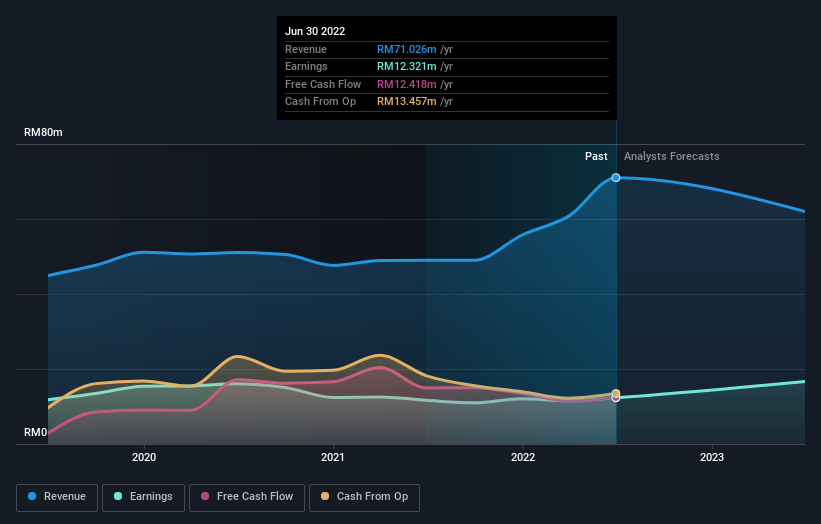Toggle the Free Cash Flow legend button
The height and width of the screenshot is (524, 821).
247,497
